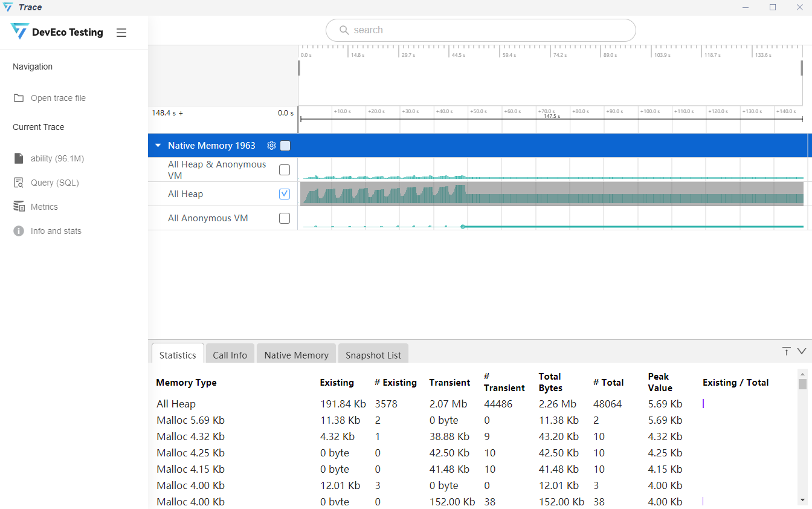Sort by the Transient column header
This screenshot has width=812, height=509.
pyautogui.click(x=449, y=383)
